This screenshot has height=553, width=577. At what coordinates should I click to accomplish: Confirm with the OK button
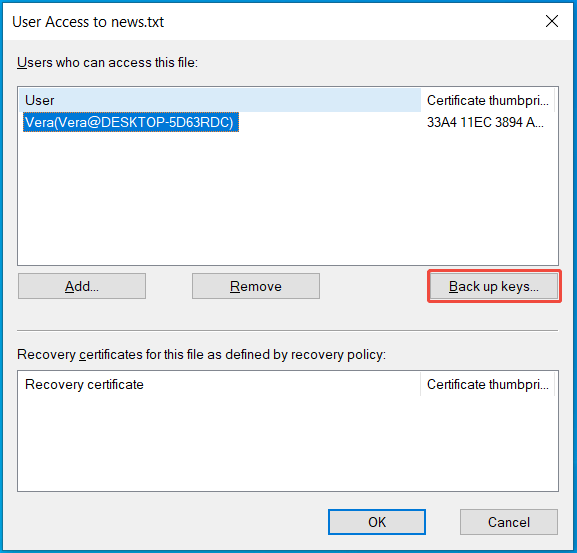click(x=377, y=522)
